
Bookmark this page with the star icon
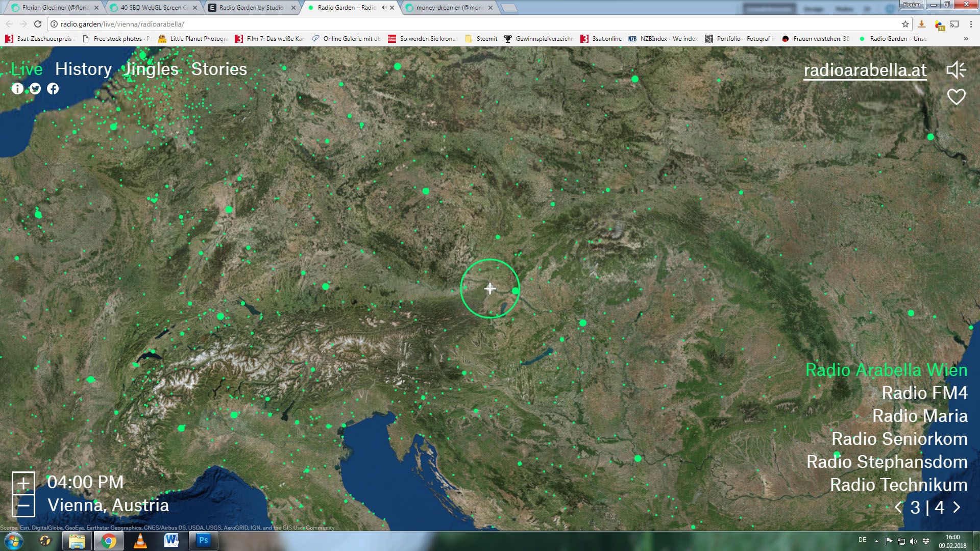905,24
